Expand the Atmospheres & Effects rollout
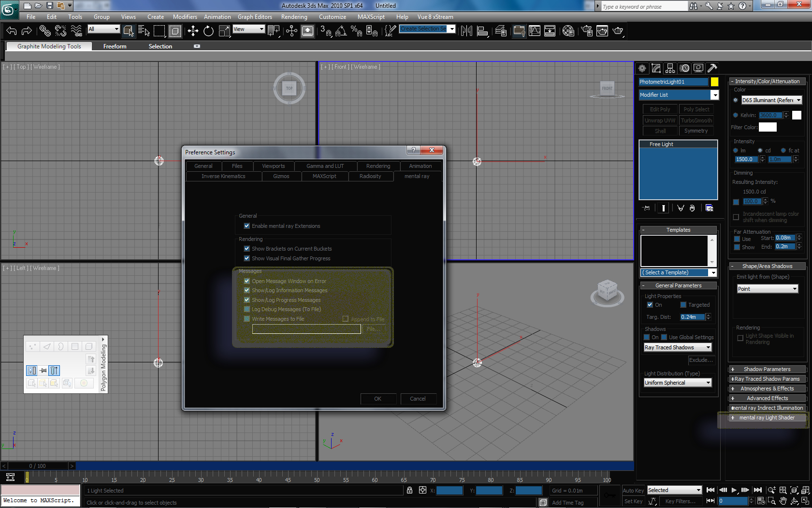812x508 pixels. (x=768, y=388)
